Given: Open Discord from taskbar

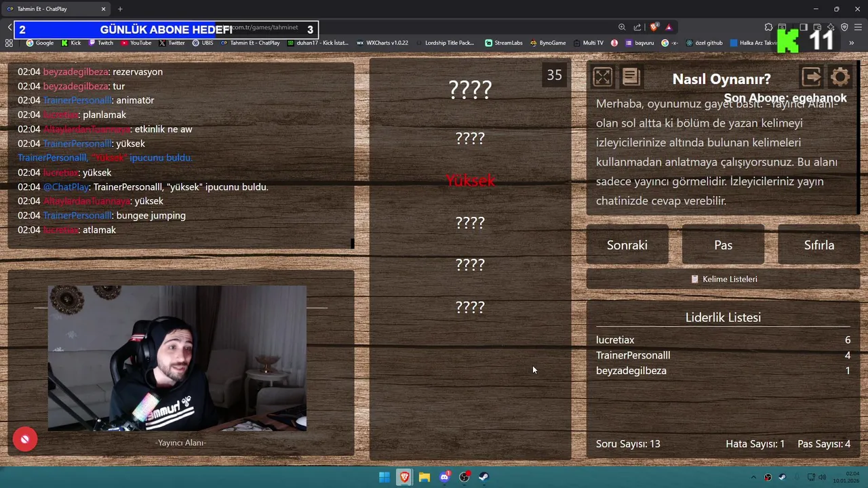Looking at the screenshot, I should (x=445, y=477).
